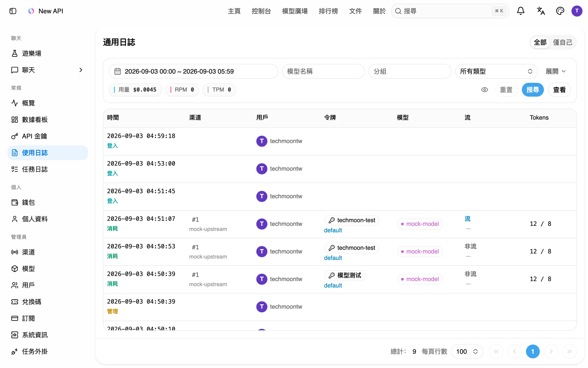Screen dimensions: 588x368
Task: Open 遊樂場 playground in sidebar
Action: (x=48, y=53)
